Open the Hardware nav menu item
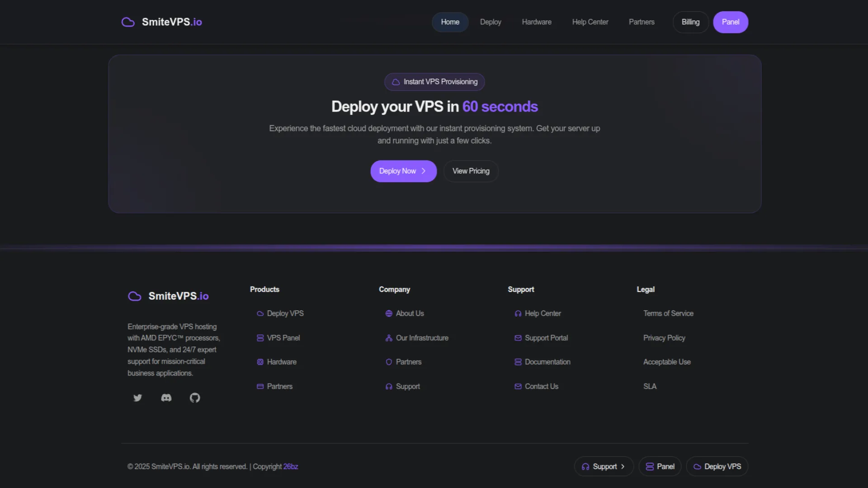Viewport: 868px width, 488px height. 537,22
